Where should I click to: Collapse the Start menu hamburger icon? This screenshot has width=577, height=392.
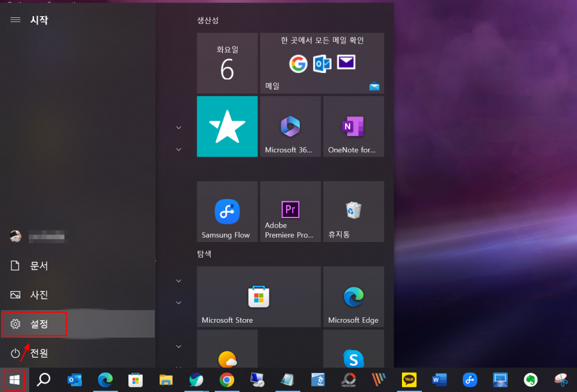(15, 20)
